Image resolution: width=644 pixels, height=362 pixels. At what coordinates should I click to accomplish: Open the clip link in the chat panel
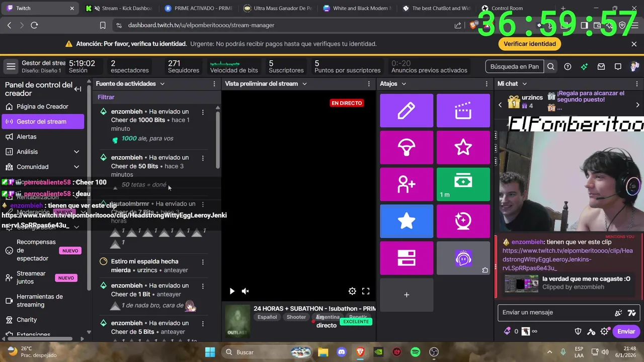click(x=567, y=259)
